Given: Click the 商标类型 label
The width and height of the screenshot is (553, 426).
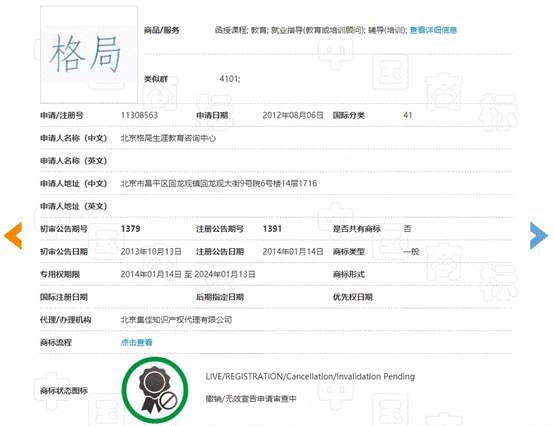Looking at the screenshot, I should 348,252.
